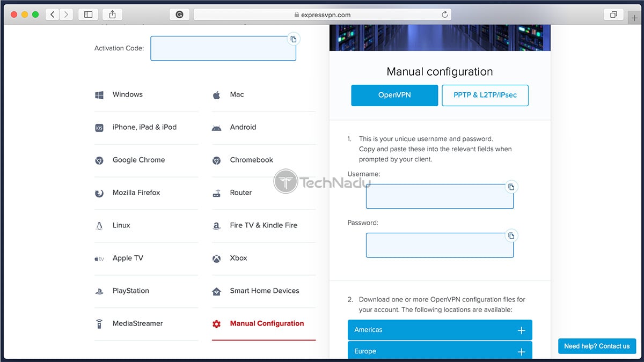644x362 pixels.
Task: Click the Apple logo icon beside Mac
Action: point(216,95)
